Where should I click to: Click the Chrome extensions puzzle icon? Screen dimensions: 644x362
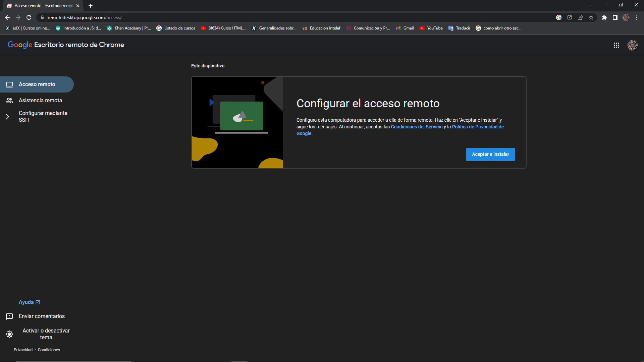[x=604, y=17]
